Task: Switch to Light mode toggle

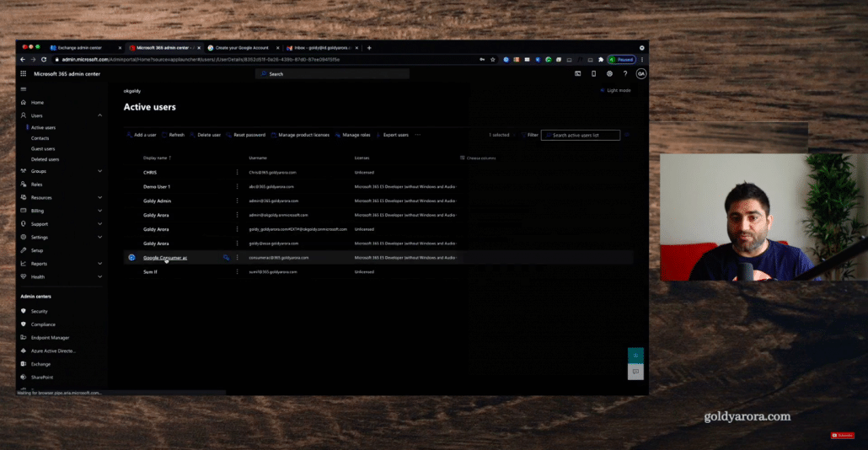Action: 615,90
